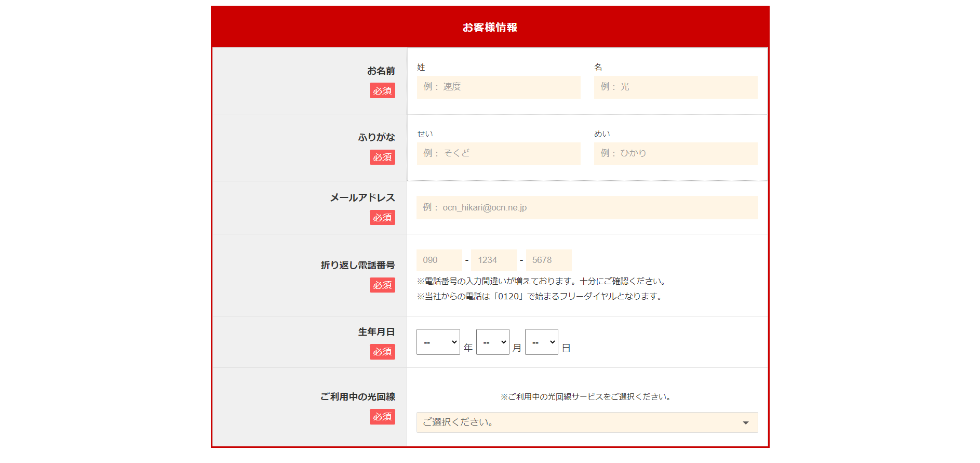Click the 0120 free-dial note text
The height and width of the screenshot is (463, 980).
tap(539, 296)
